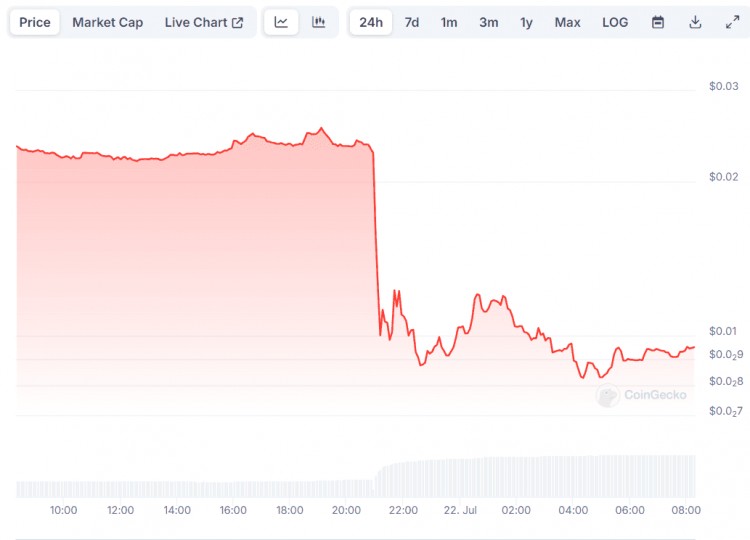Download the chart data
Viewport: 750px width, 540px height.
(695, 22)
